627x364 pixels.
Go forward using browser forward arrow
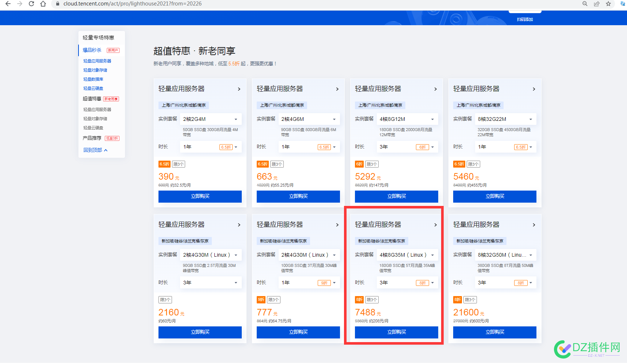(x=20, y=4)
